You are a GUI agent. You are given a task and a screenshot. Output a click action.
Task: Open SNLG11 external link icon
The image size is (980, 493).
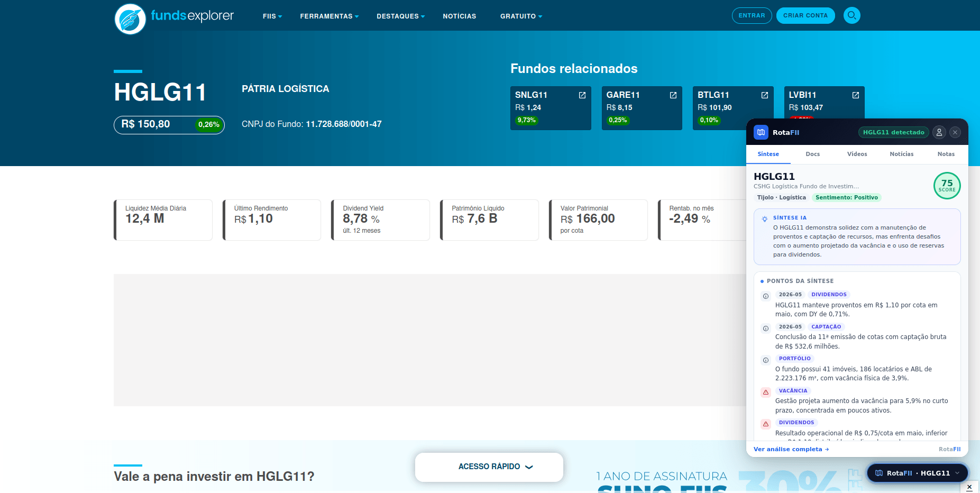click(x=582, y=95)
